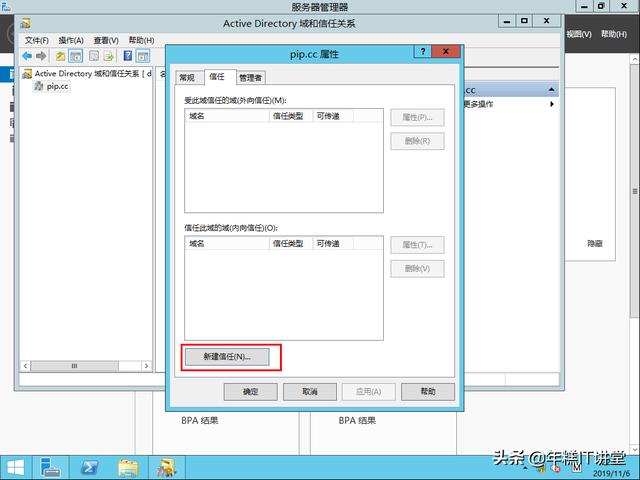Click the 应用(A) button
Image resolution: width=640 pixels, height=480 pixels.
pos(369,392)
